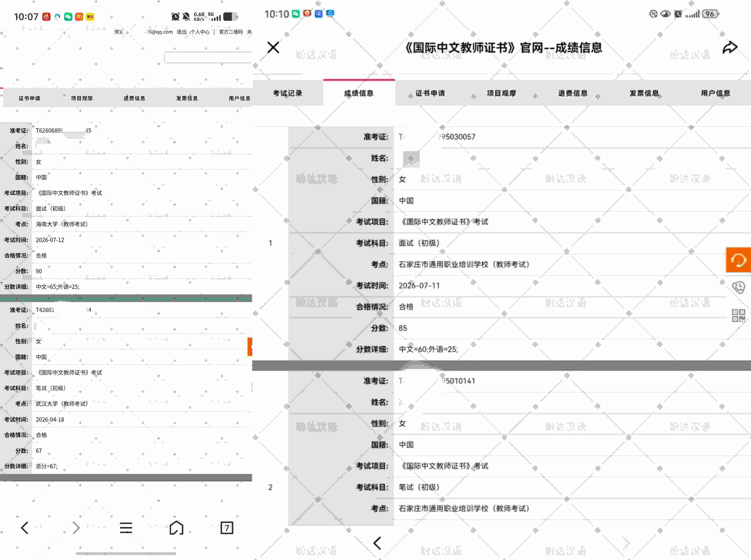The height and width of the screenshot is (560, 751).
Task: Tap browser back arrow in left phone
Action: pyautogui.click(x=24, y=527)
